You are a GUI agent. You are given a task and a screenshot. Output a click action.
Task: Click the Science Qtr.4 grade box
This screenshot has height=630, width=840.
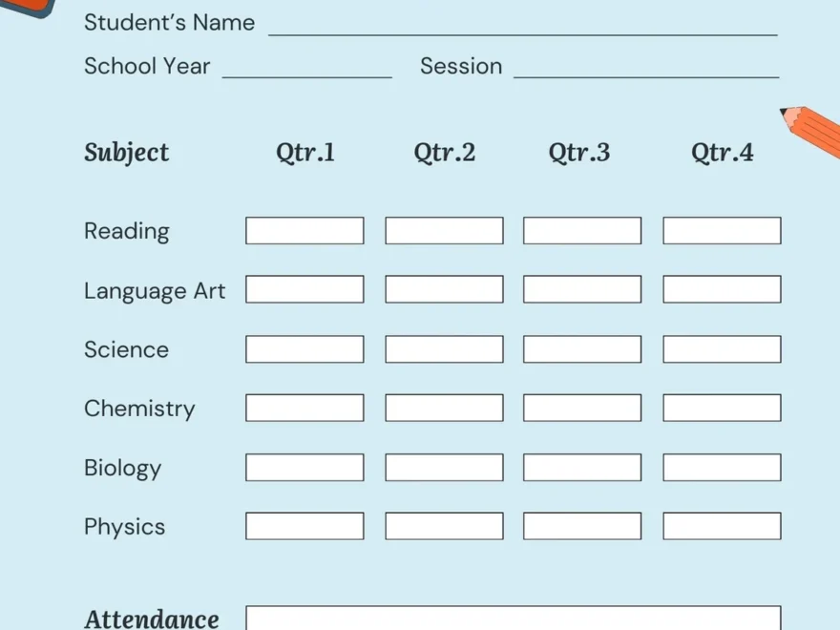coord(722,349)
